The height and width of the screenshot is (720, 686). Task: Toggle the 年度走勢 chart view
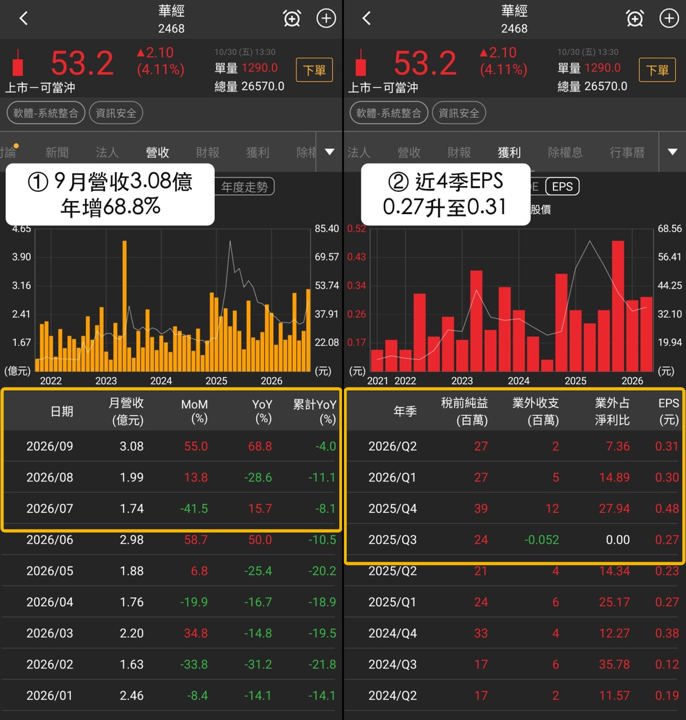pos(244,186)
